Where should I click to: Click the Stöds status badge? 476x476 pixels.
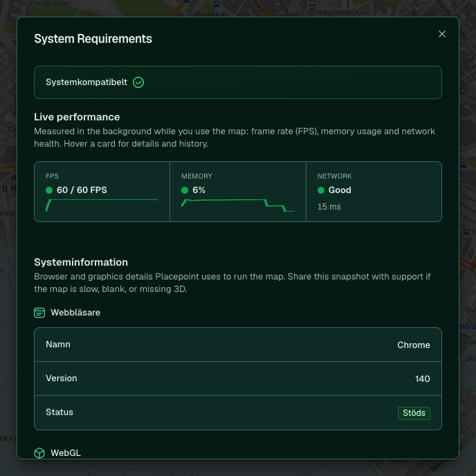(414, 413)
